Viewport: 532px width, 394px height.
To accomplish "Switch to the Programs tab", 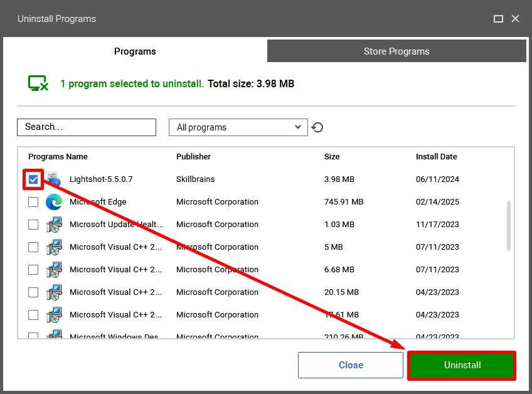I will (135, 51).
